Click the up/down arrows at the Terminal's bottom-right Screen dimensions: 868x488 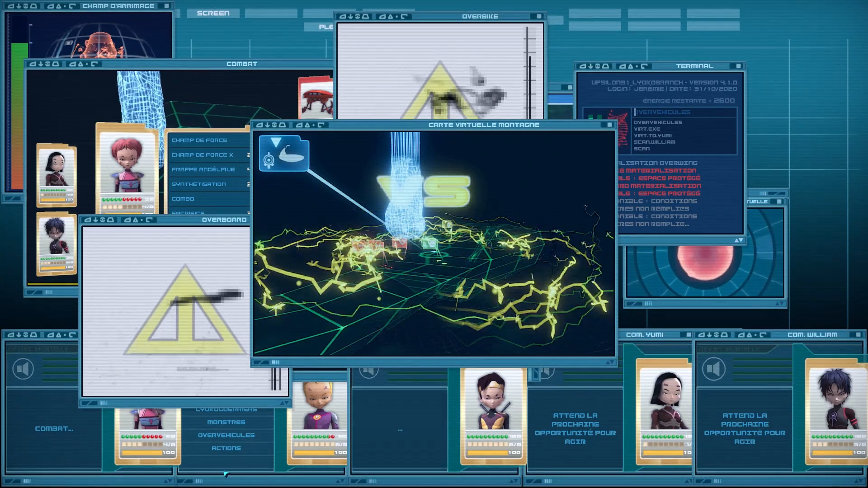[739, 240]
